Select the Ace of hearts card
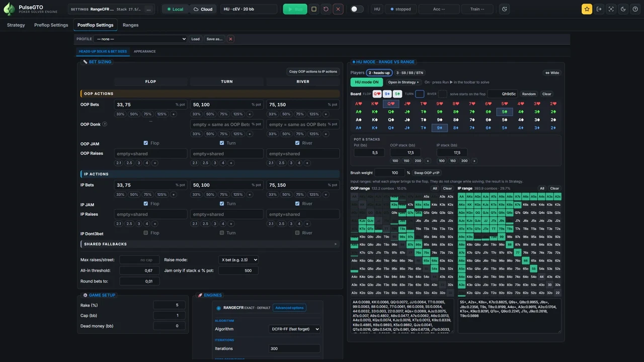Screen dimensions: 644x362 pos(359,104)
